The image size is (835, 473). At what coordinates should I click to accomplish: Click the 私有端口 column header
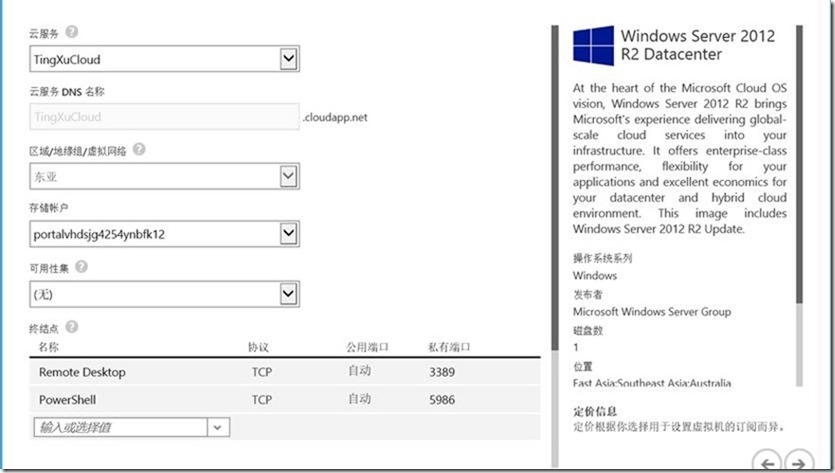point(449,347)
